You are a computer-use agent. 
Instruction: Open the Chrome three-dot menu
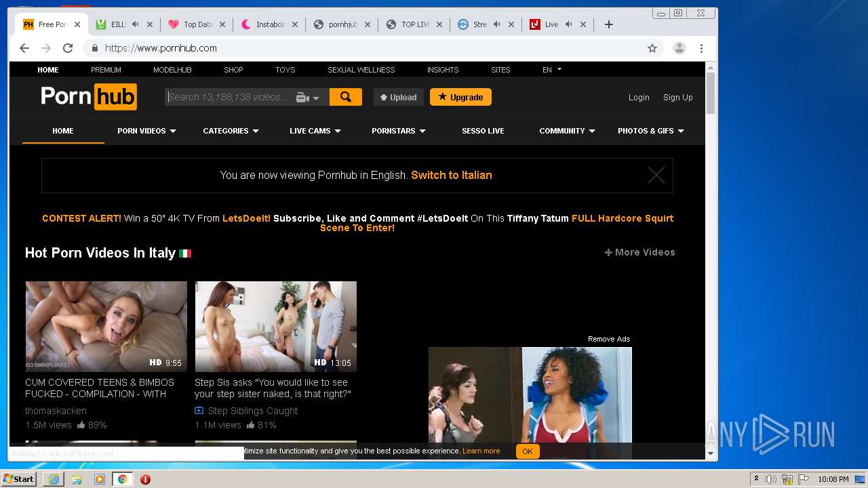coord(701,48)
